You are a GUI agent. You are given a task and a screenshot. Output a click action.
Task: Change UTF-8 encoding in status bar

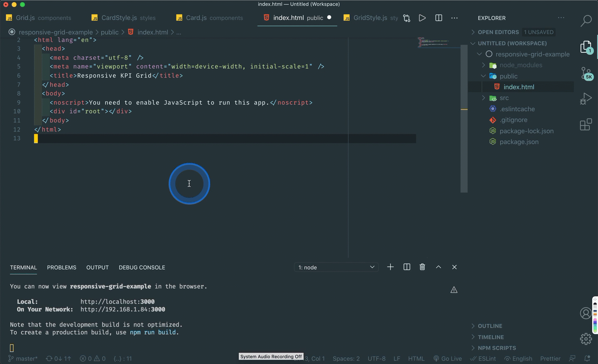(376, 358)
